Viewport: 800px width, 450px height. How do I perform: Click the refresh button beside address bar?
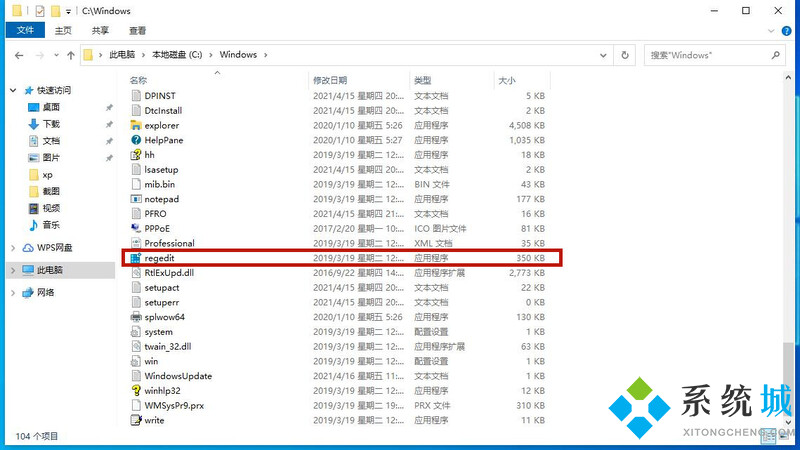[625, 55]
